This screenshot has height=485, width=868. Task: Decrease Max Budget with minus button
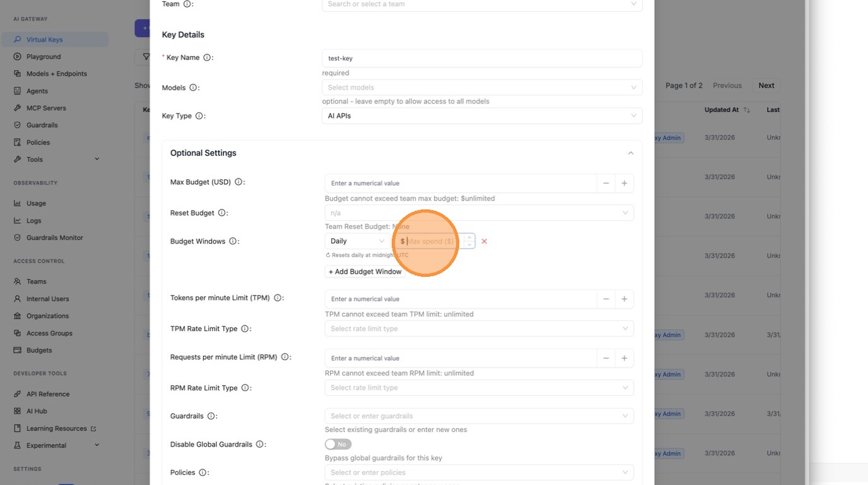[x=606, y=183]
